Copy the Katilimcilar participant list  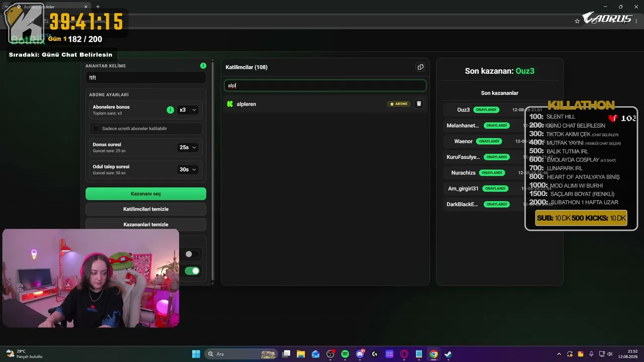[x=421, y=67]
